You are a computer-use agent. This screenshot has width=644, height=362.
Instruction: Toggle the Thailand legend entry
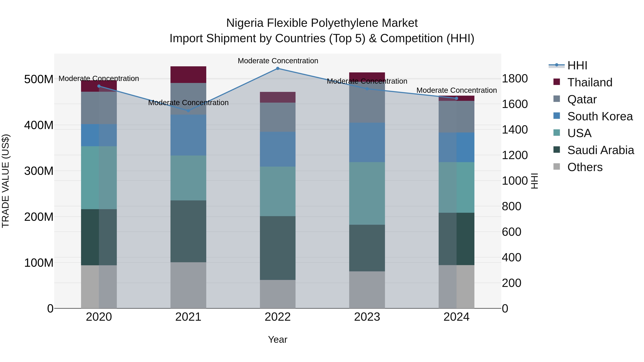pos(583,82)
